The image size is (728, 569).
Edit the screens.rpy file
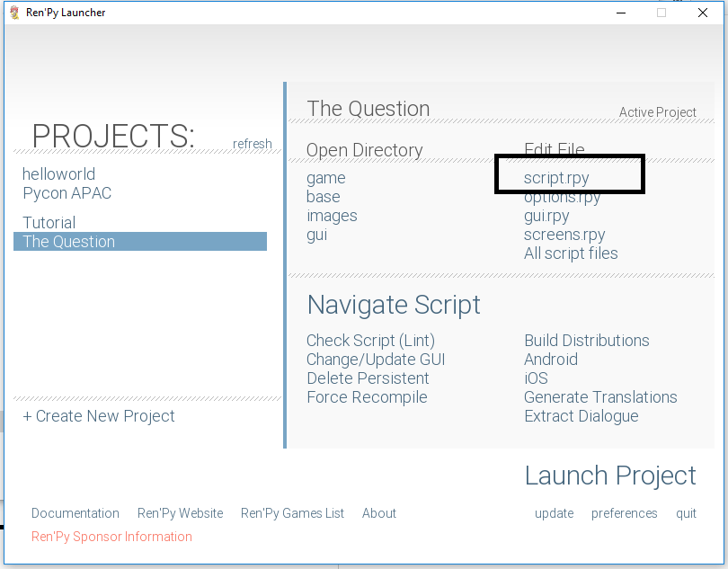click(564, 235)
